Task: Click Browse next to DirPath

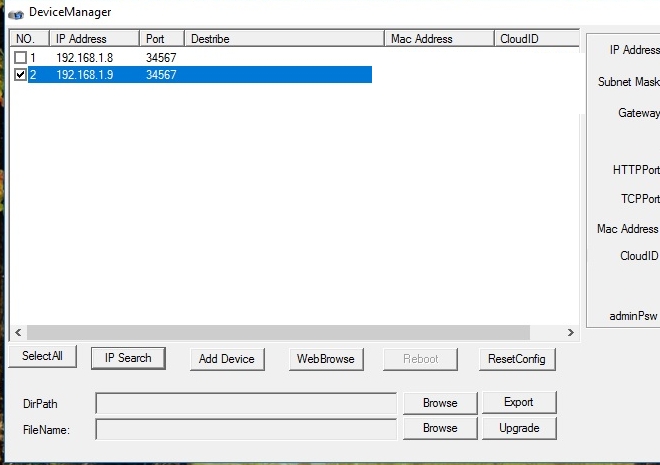Action: tap(440, 403)
